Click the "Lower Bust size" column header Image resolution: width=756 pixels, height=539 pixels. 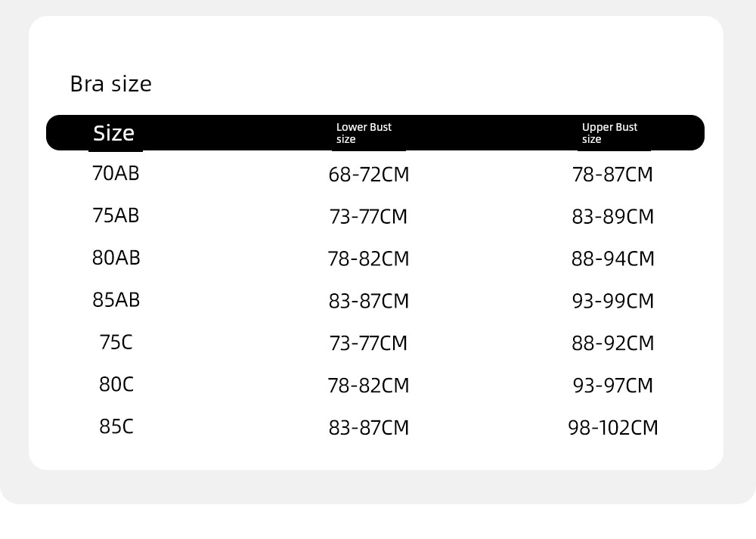(364, 133)
